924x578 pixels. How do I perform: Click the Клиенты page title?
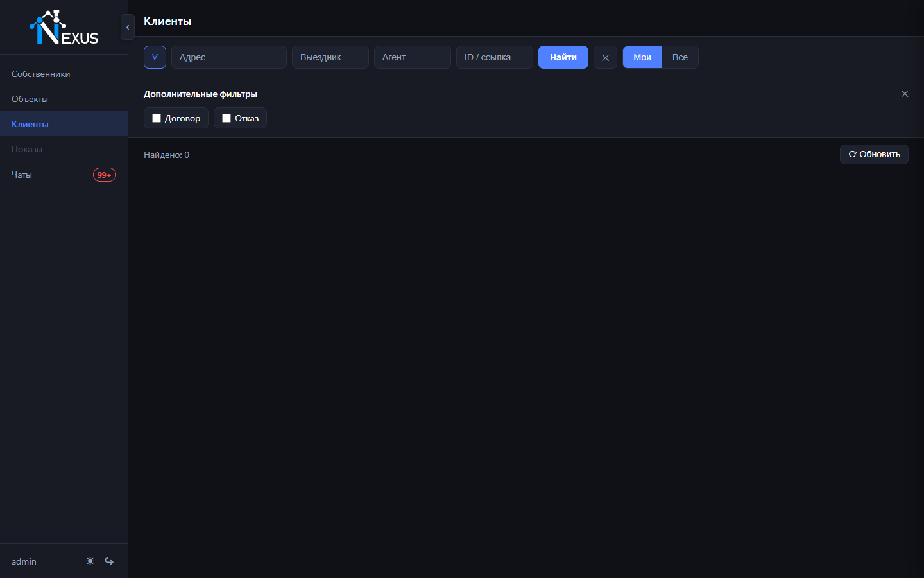(167, 21)
